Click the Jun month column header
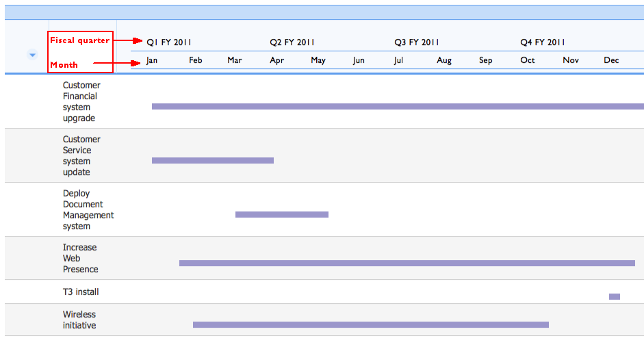Screen dimensions: 644x338 click(x=359, y=60)
